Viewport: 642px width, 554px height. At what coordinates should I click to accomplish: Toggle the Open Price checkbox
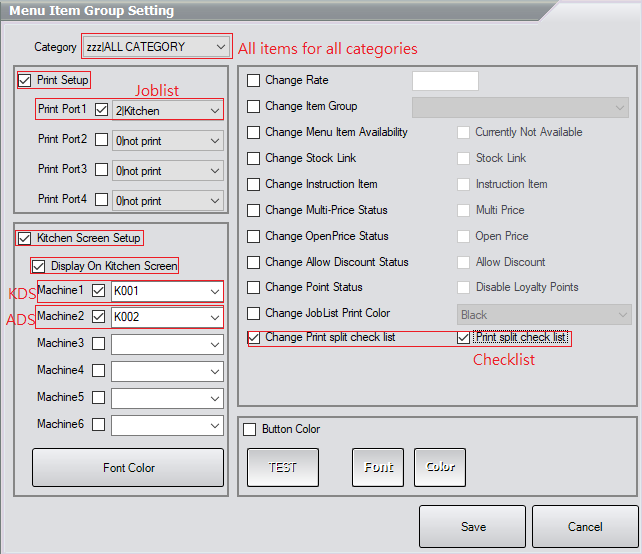tap(463, 236)
